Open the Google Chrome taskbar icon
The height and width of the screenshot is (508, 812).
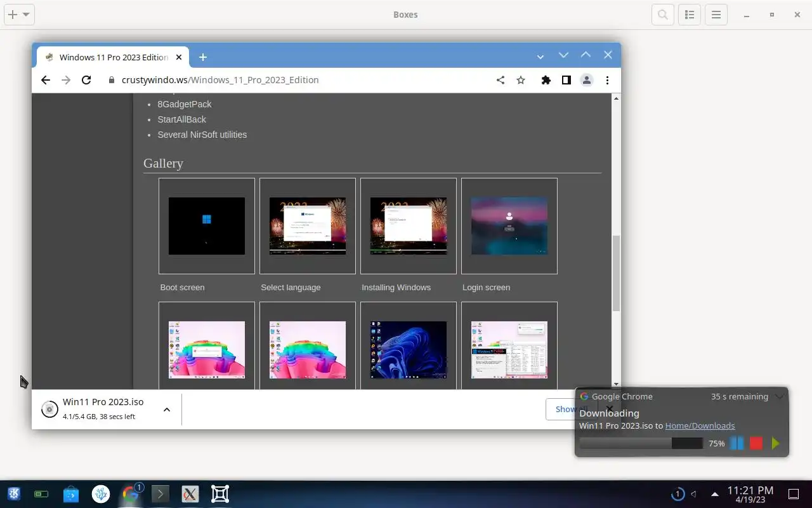tap(131, 493)
